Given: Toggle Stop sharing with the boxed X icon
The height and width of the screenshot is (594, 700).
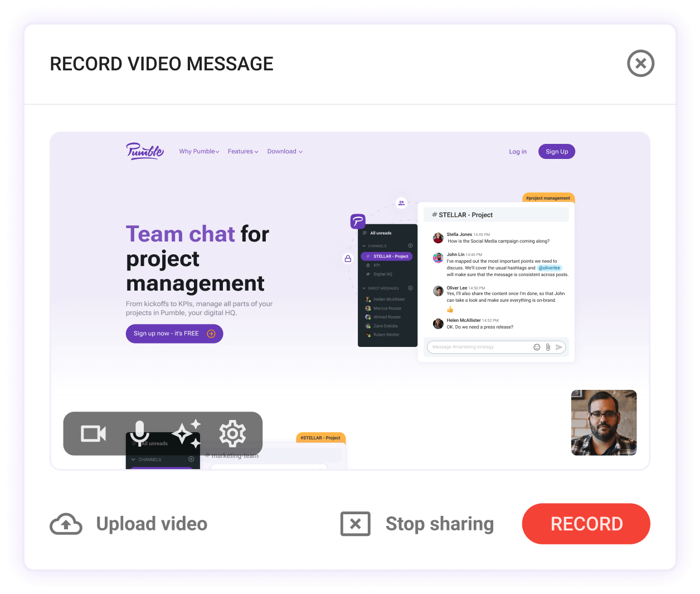Looking at the screenshot, I should tap(355, 523).
